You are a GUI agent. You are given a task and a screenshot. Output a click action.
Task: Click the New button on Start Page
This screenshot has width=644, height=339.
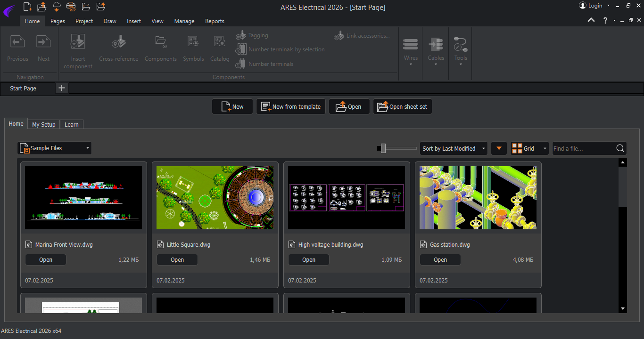(x=232, y=107)
